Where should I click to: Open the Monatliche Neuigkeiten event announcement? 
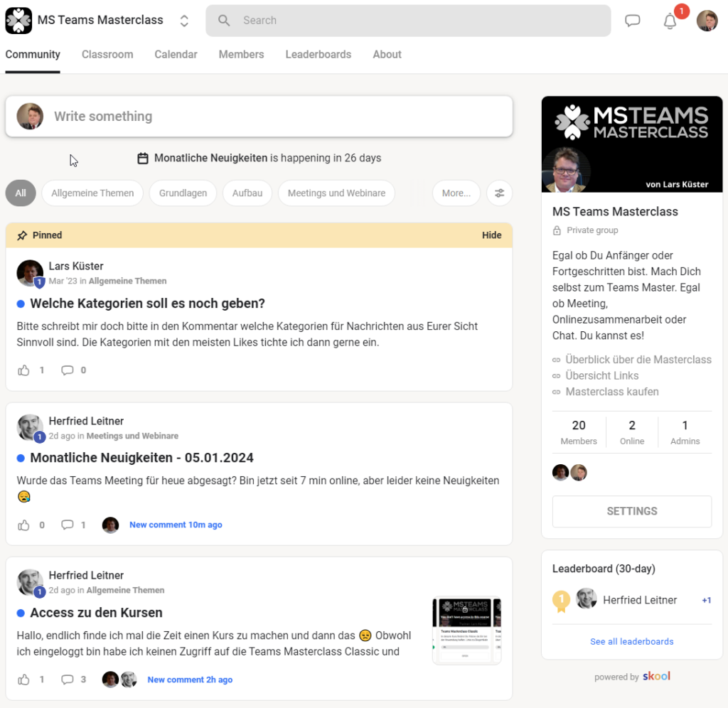pyautogui.click(x=267, y=158)
